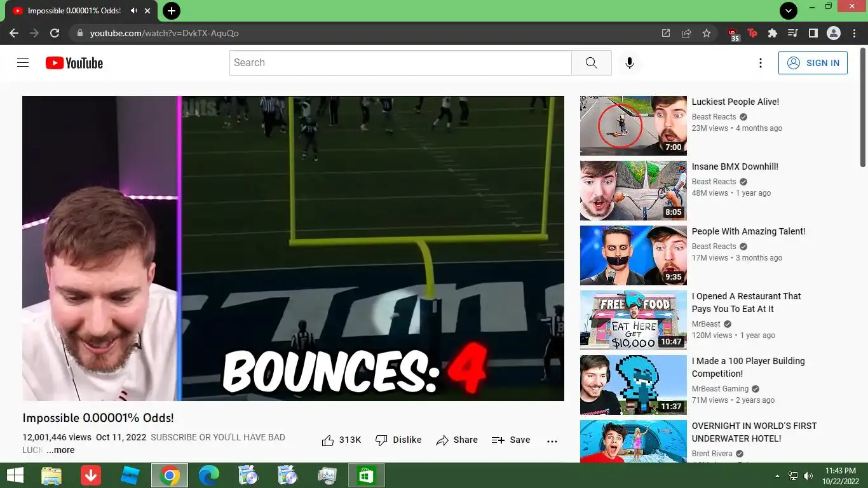868x488 pixels.
Task: Open the red Tp extension
Action: click(752, 33)
